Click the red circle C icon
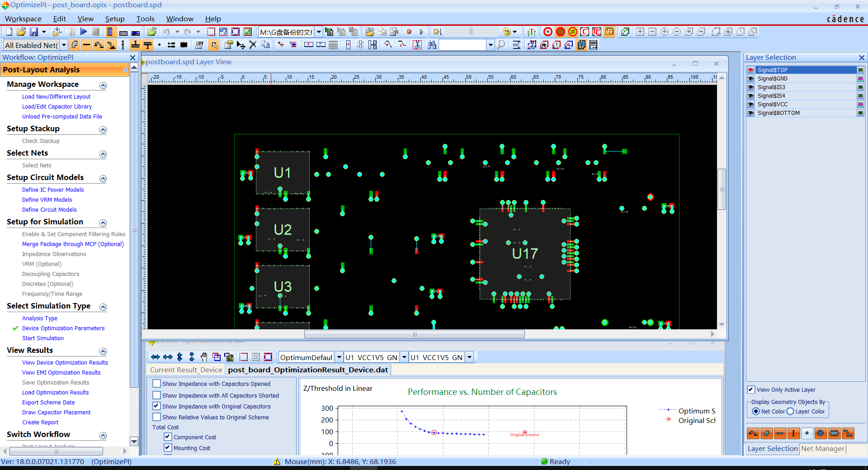868x470 pixels. pyautogui.click(x=585, y=32)
